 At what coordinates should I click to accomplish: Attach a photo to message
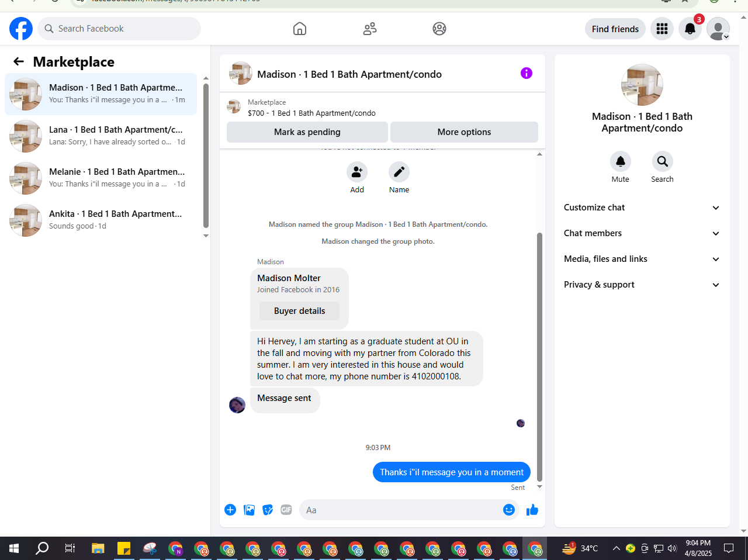pyautogui.click(x=249, y=510)
